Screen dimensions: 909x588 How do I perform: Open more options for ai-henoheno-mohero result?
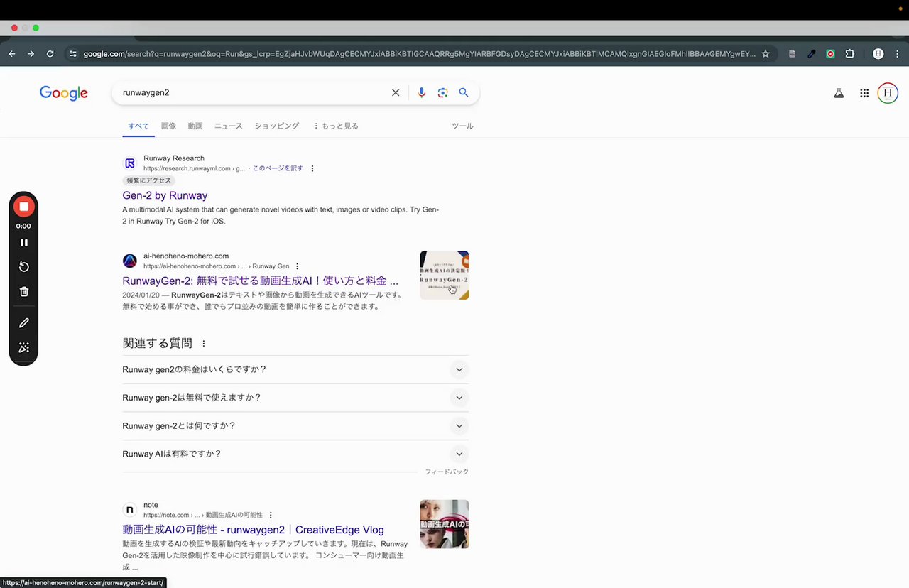pos(298,266)
